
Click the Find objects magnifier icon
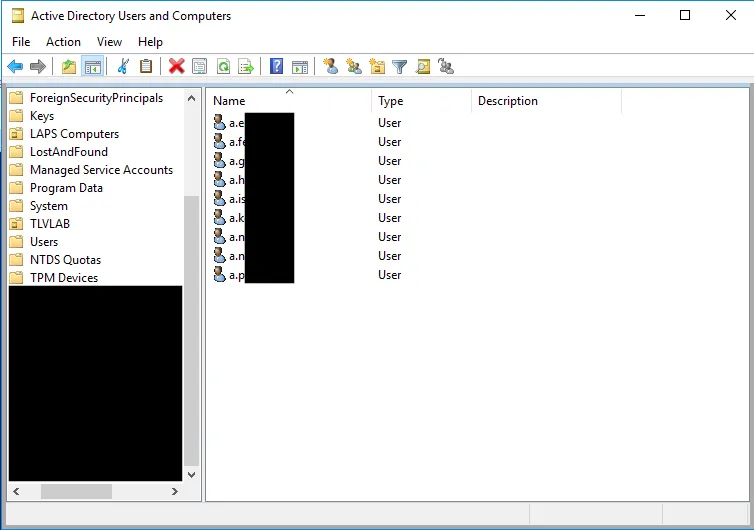pyautogui.click(x=423, y=67)
